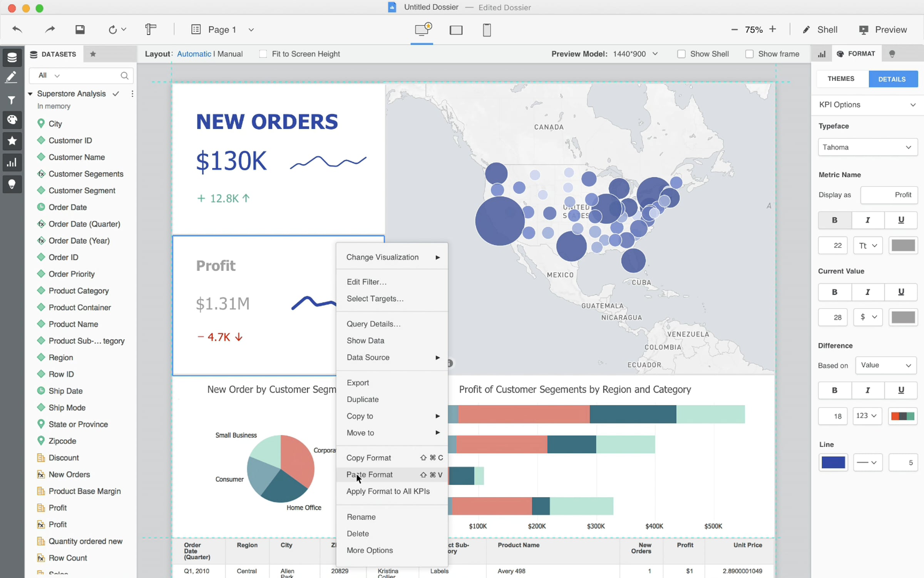Collapse the Superstore Analysis dataset tree
The image size is (924, 578).
pyautogui.click(x=30, y=94)
